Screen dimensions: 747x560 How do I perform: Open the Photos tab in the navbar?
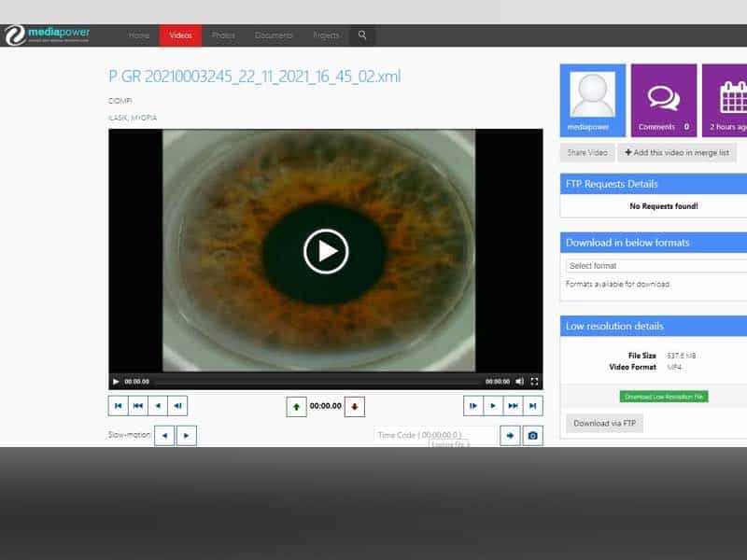tap(223, 35)
